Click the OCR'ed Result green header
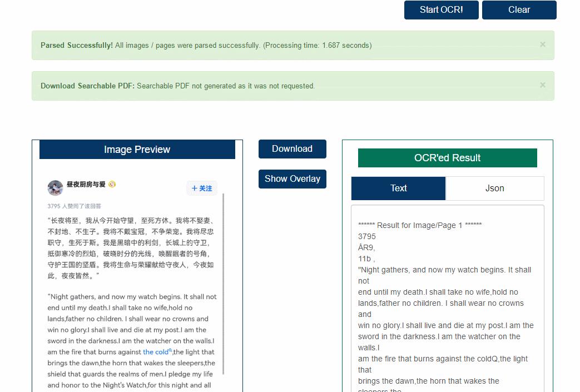The image size is (580, 392). pyautogui.click(x=447, y=157)
